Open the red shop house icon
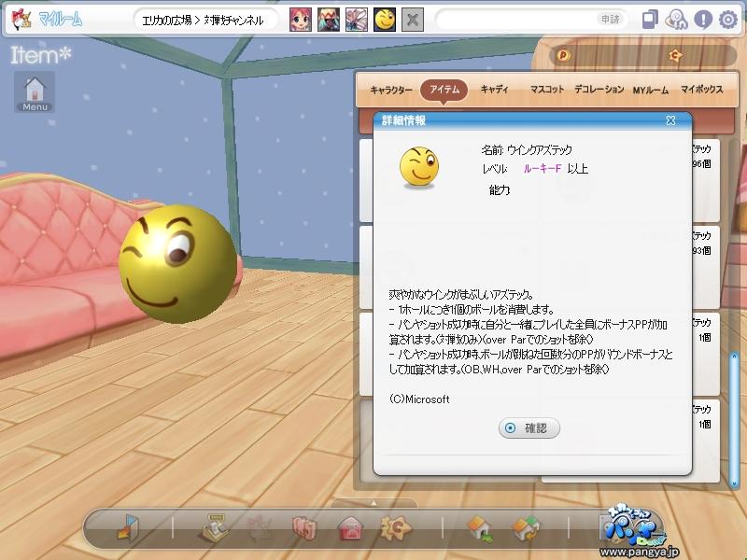 click(351, 528)
